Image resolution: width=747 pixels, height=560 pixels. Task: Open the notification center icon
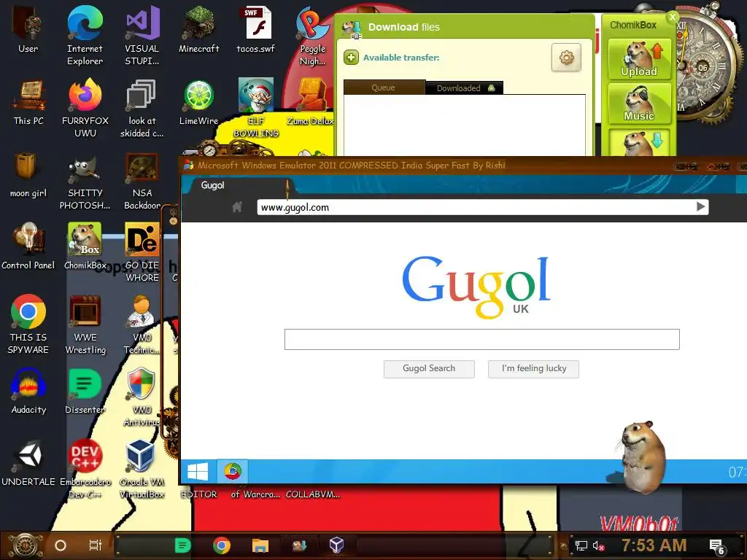point(717,546)
